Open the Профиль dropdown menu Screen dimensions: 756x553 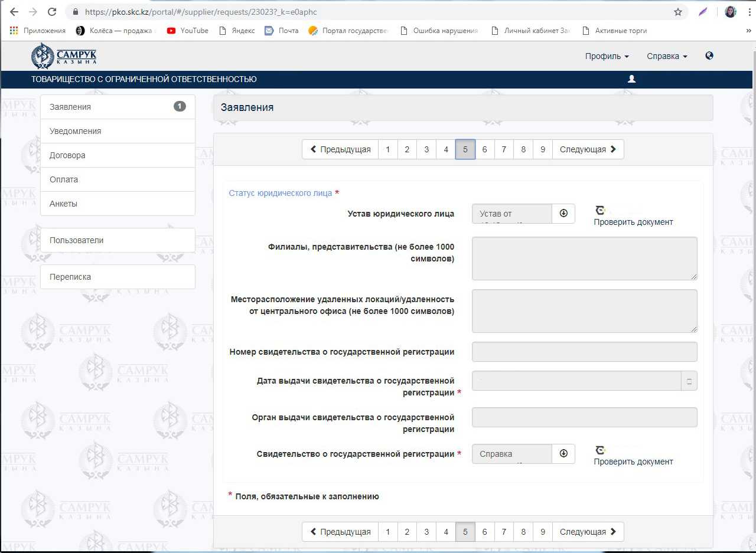[x=607, y=56]
